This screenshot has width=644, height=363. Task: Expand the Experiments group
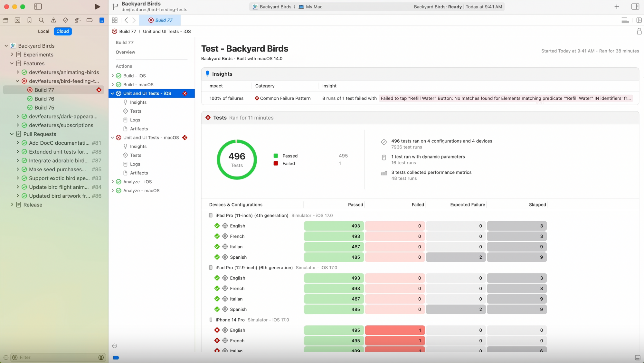[12, 54]
